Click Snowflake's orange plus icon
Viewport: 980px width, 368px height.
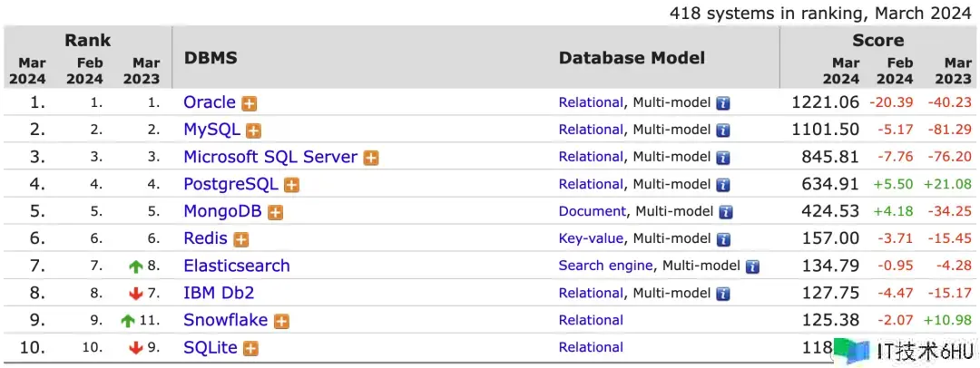pyautogui.click(x=281, y=321)
